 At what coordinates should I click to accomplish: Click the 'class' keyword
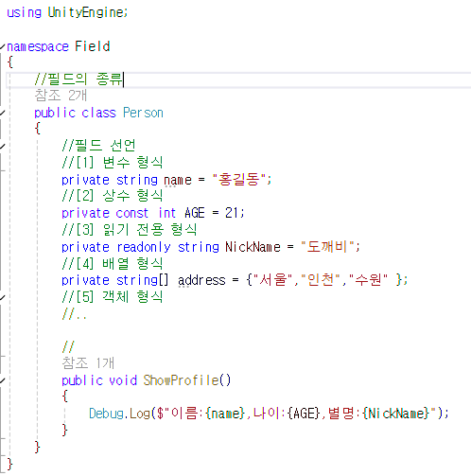(x=98, y=113)
